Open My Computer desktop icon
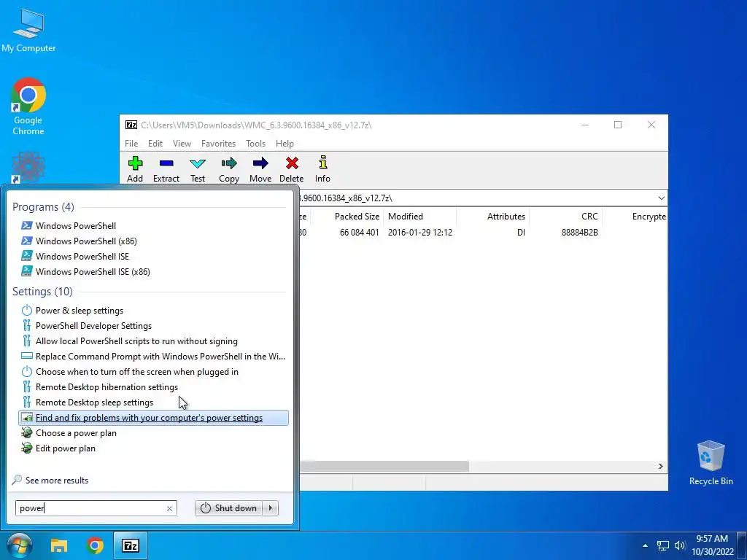Screen dimensions: 747x560 pos(28,29)
